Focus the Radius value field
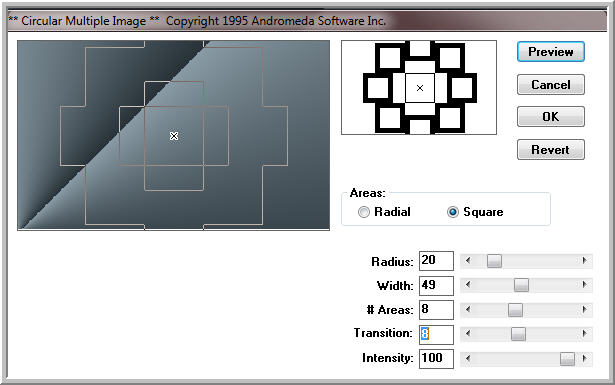 [x=436, y=261]
